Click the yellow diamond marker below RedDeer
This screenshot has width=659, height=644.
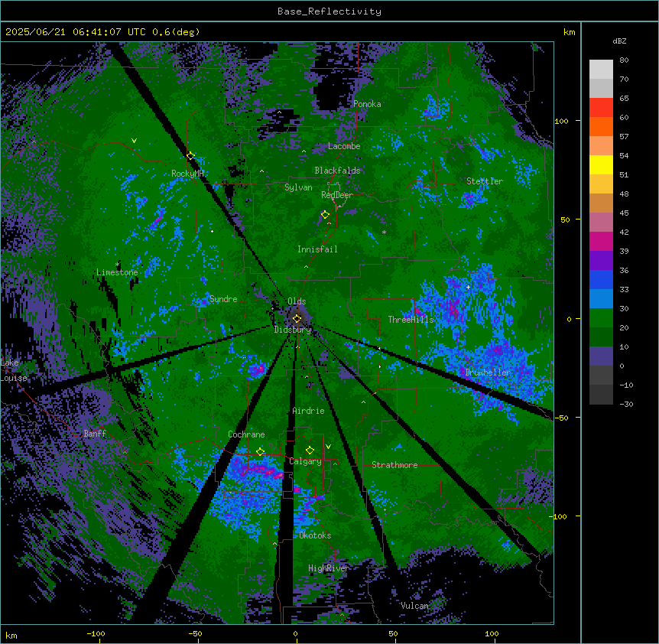click(325, 215)
